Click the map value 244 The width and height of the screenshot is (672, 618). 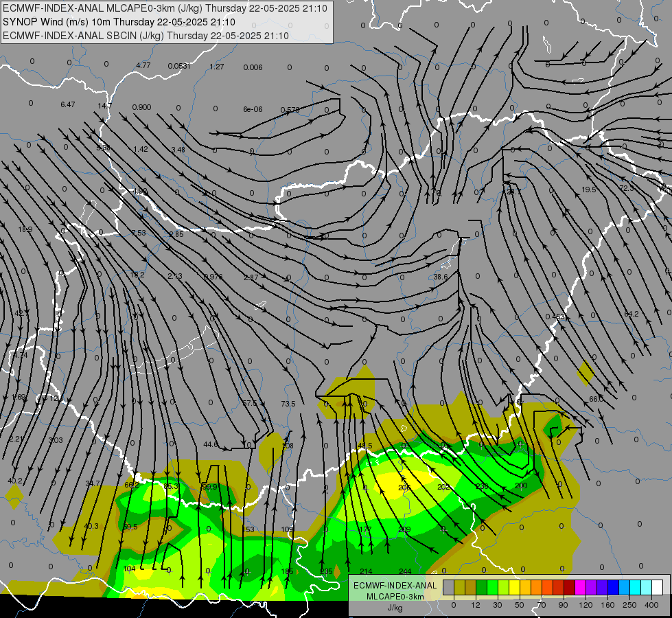(x=405, y=571)
